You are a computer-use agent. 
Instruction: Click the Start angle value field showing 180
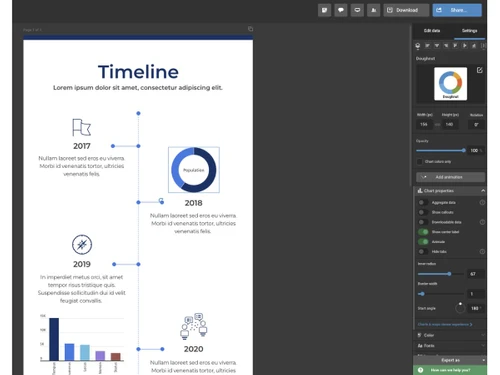(476, 308)
